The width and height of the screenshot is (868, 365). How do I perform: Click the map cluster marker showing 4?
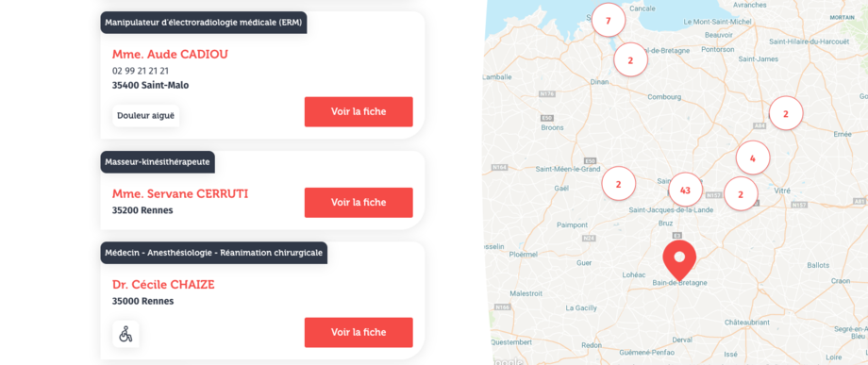pos(752,158)
